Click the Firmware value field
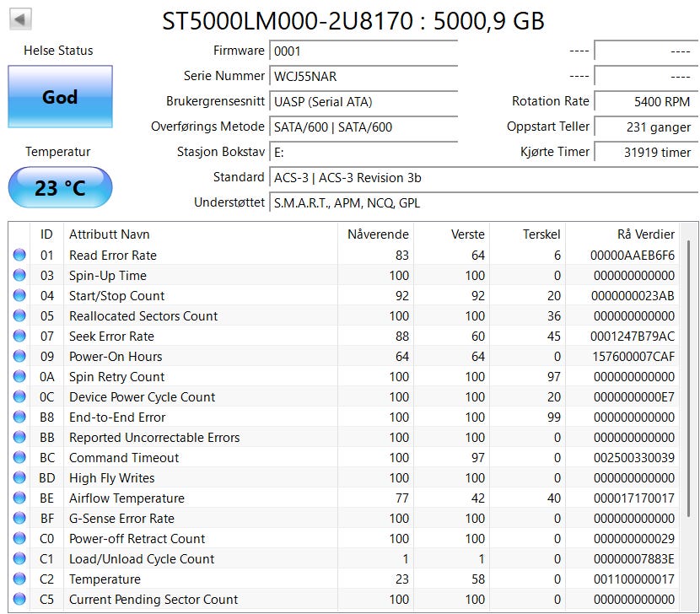Screen dimensions: 700x614 363,51
